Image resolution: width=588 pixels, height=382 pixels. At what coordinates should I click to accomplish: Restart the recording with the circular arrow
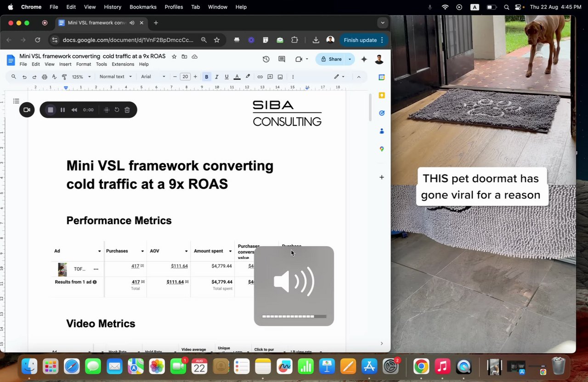coord(117,110)
